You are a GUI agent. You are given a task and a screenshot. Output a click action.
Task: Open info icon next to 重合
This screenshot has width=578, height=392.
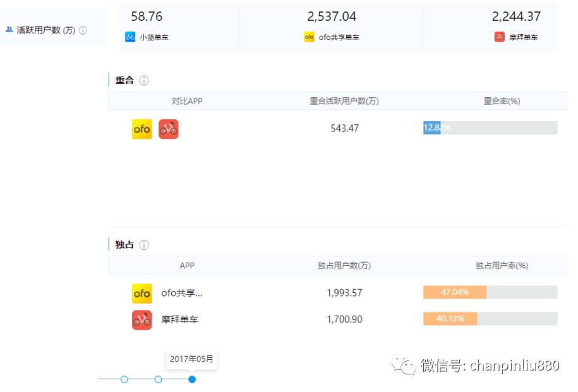tap(144, 80)
